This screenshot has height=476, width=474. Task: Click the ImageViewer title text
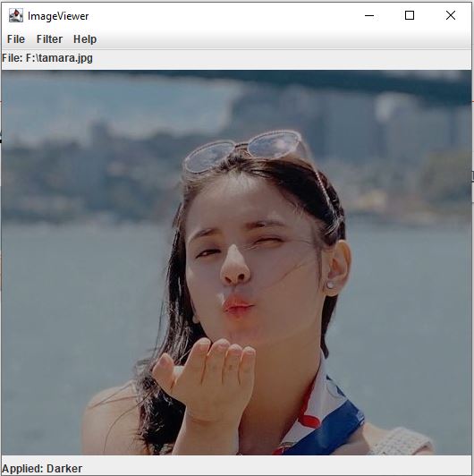[58, 16]
